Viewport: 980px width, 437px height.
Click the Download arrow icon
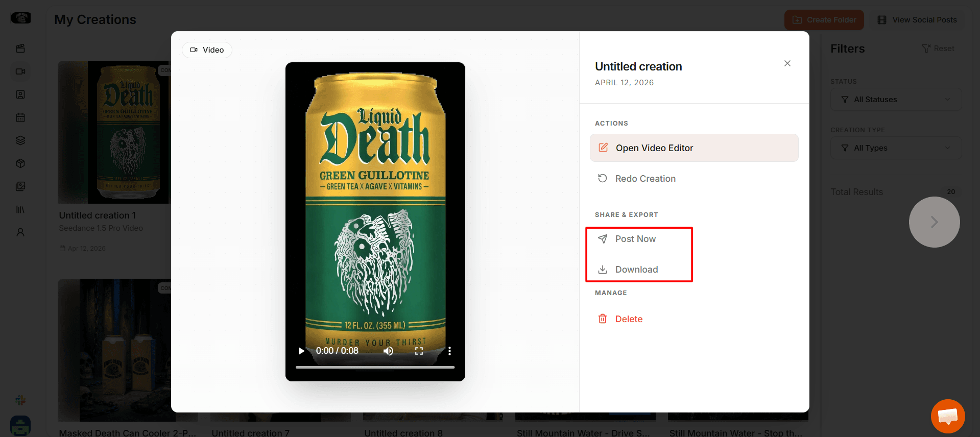coord(603,270)
